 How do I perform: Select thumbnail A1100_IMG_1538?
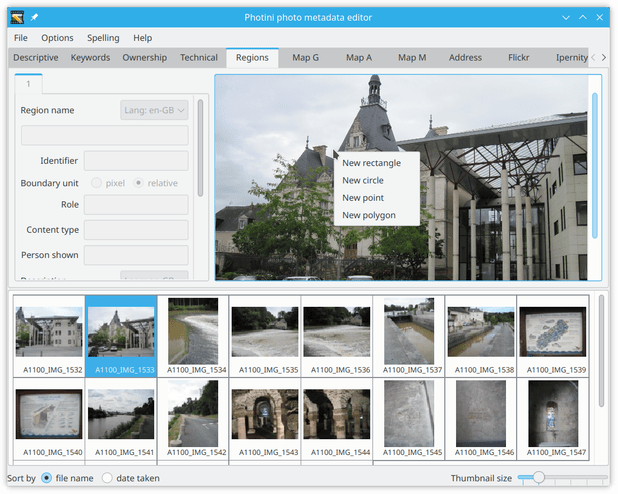point(480,336)
